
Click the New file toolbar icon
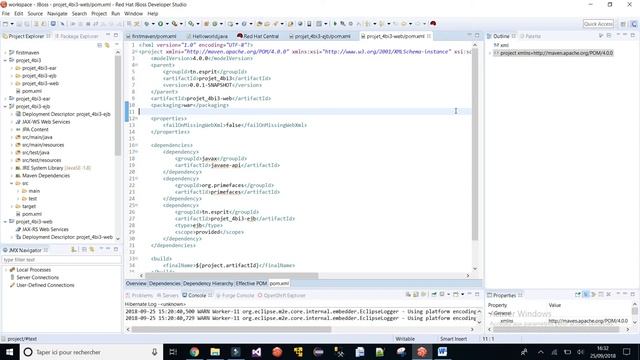6,24
